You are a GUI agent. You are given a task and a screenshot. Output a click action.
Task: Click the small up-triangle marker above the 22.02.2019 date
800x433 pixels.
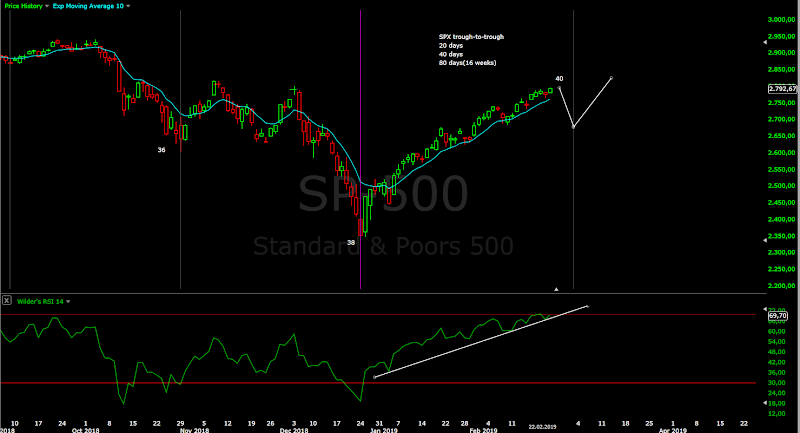click(557, 289)
